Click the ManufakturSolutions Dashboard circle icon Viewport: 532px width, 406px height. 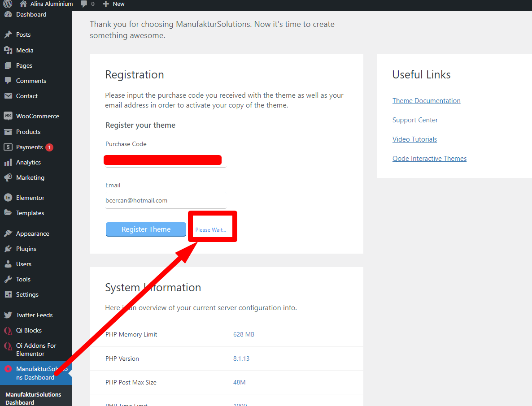click(8, 369)
